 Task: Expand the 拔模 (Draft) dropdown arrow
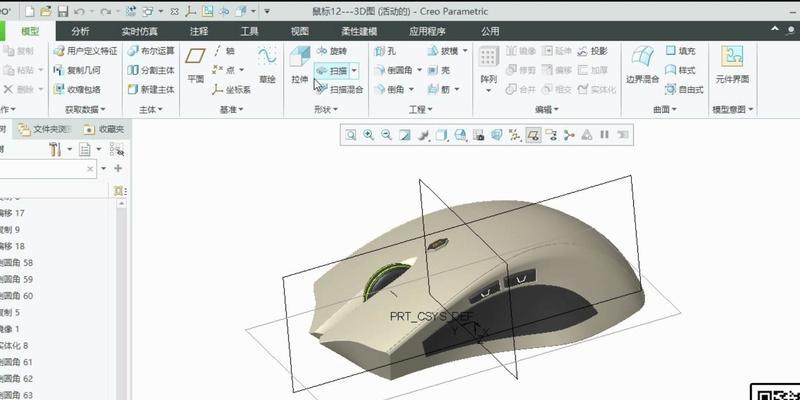coord(464,51)
